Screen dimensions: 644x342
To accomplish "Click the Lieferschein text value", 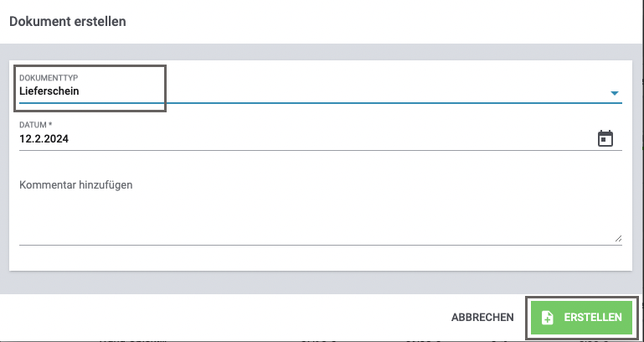I will [49, 91].
